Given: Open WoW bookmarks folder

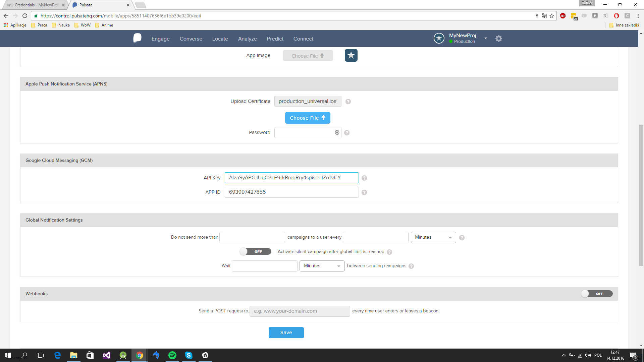Looking at the screenshot, I should tap(83, 25).
